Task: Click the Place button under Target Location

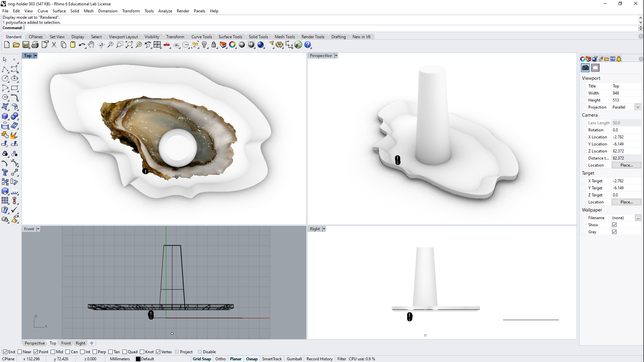Action: [626, 202]
